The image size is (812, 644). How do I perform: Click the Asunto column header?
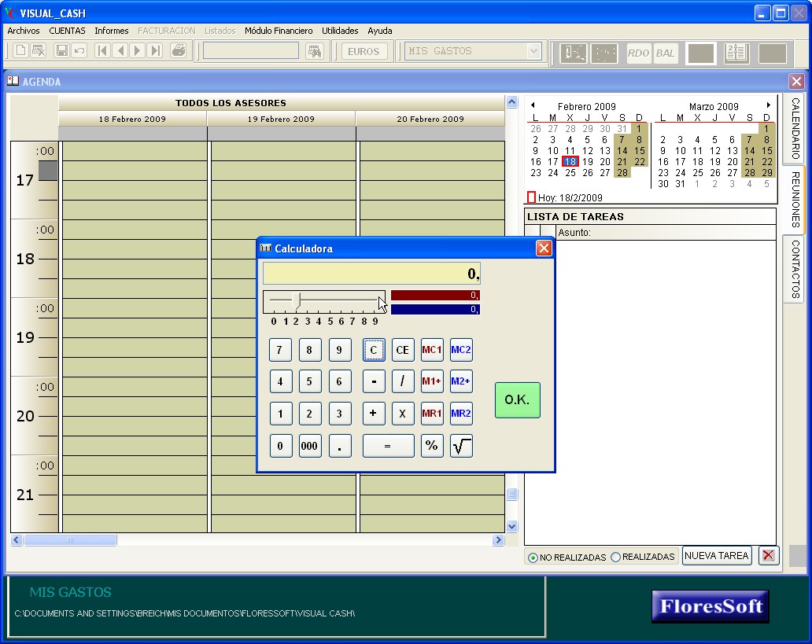[666, 233]
